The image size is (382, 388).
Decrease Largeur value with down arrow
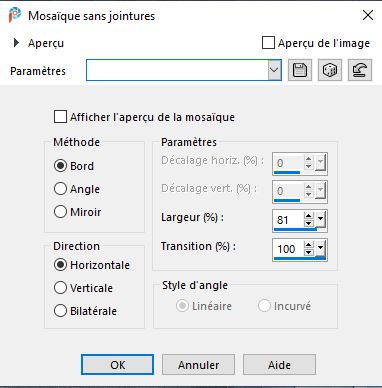click(x=309, y=223)
